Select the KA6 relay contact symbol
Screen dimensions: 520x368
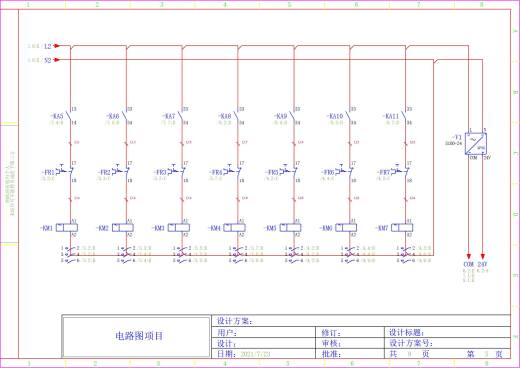[x=125, y=116]
